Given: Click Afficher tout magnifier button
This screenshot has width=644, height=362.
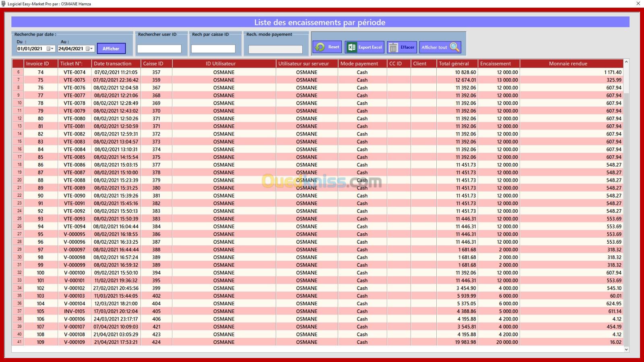Looking at the screenshot, I should click(x=440, y=47).
